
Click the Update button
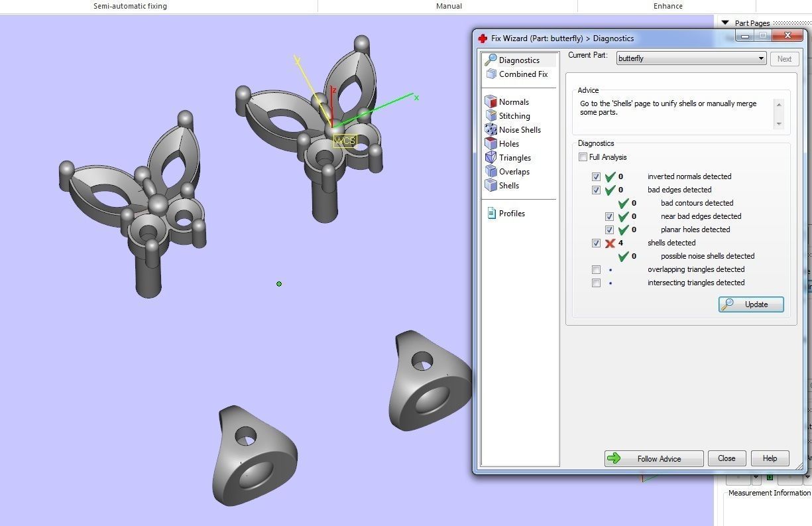point(751,304)
